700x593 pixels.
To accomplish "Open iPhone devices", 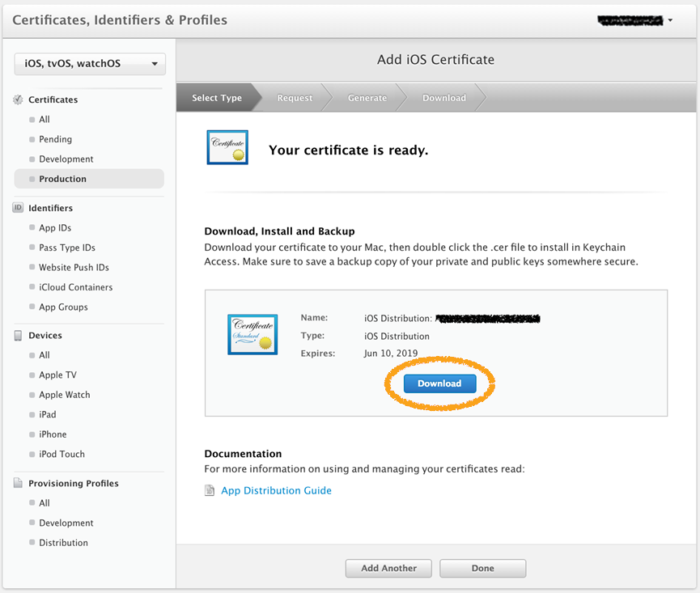I will 53,434.
